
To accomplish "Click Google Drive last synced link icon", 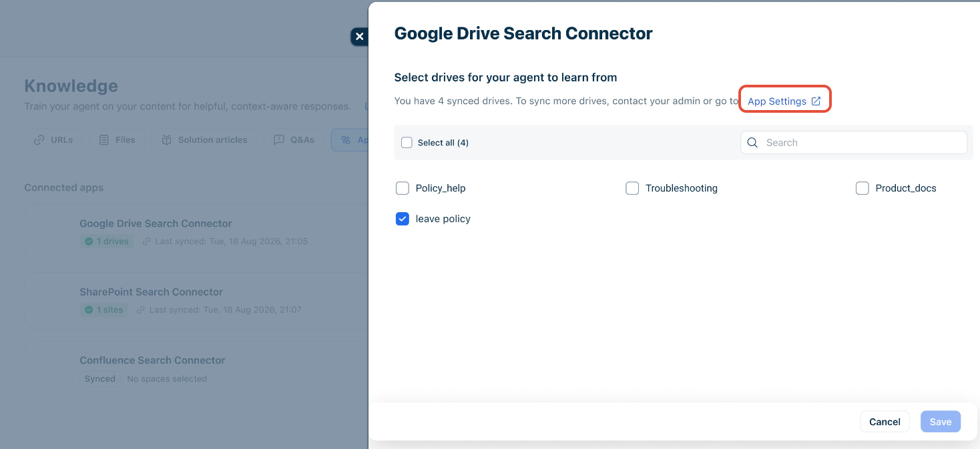I will tap(146, 242).
